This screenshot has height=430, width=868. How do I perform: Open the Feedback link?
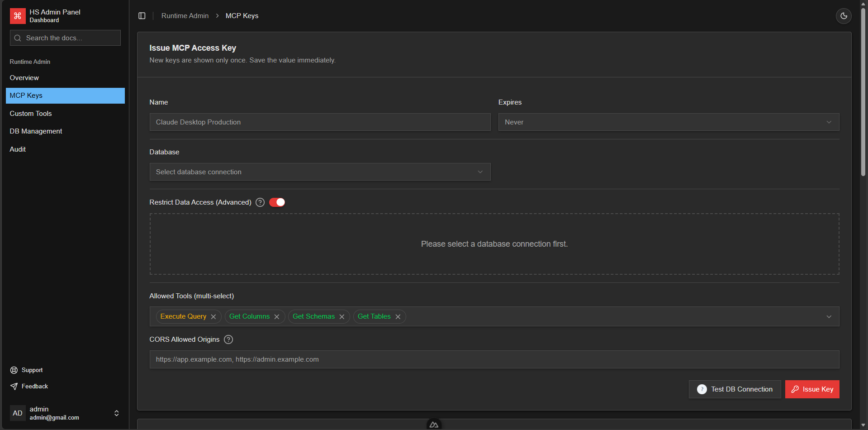tap(35, 387)
